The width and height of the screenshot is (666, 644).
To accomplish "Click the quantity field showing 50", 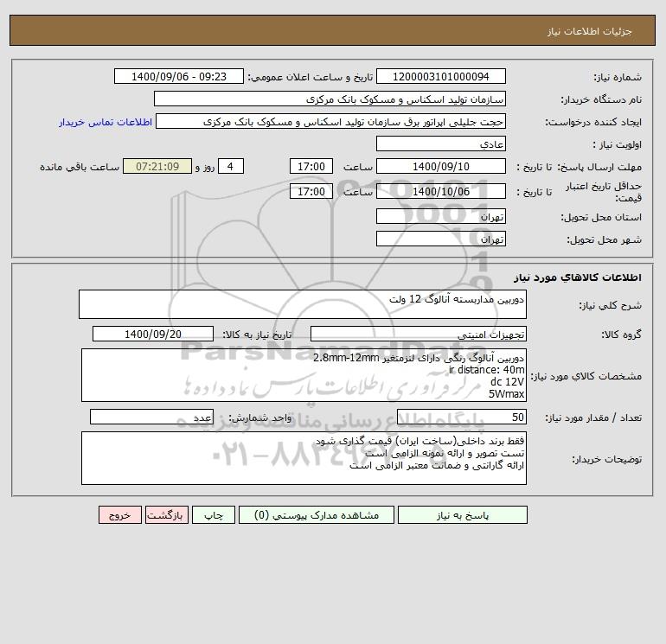I will coord(462,417).
